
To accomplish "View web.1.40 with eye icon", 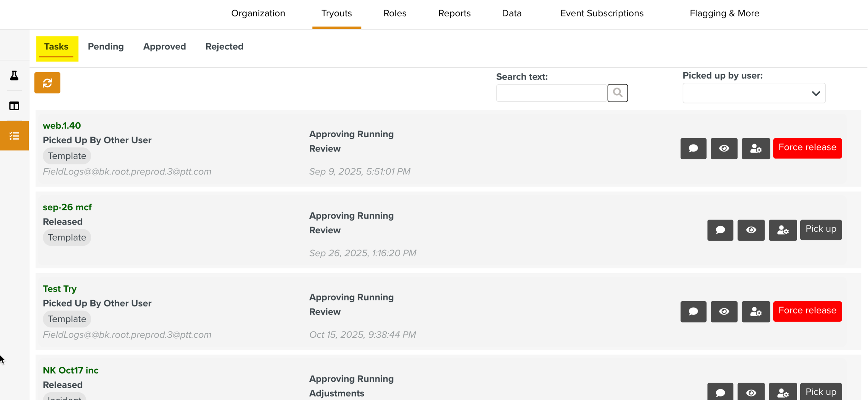I will click(x=724, y=148).
